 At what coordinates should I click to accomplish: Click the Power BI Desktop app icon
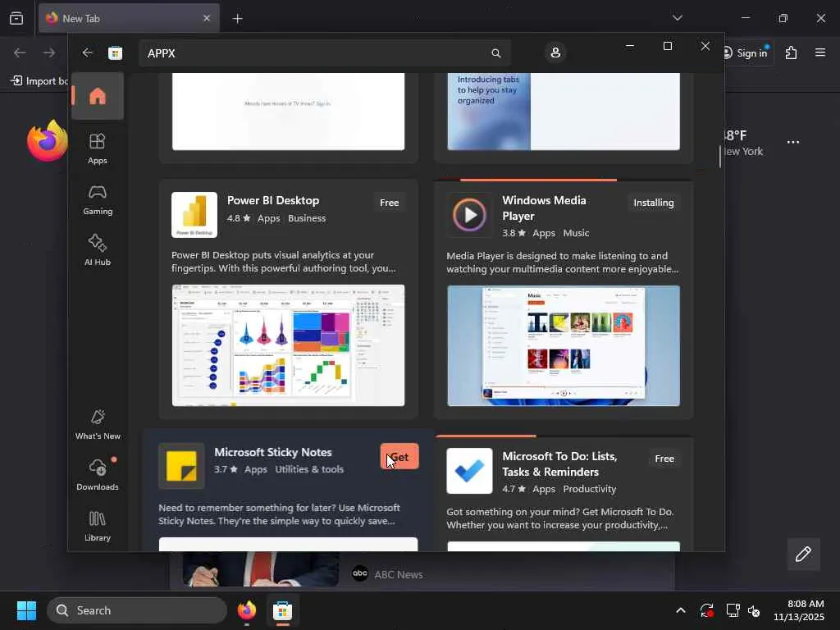[x=194, y=215]
